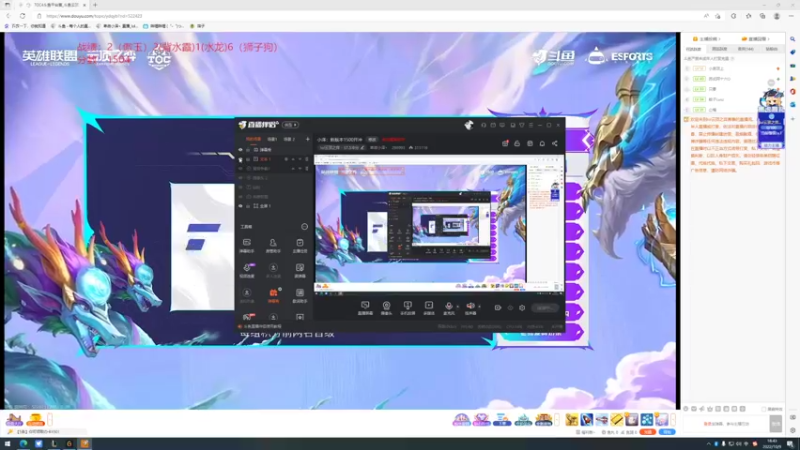
Task: Click the chat send button
Action: coord(776,423)
